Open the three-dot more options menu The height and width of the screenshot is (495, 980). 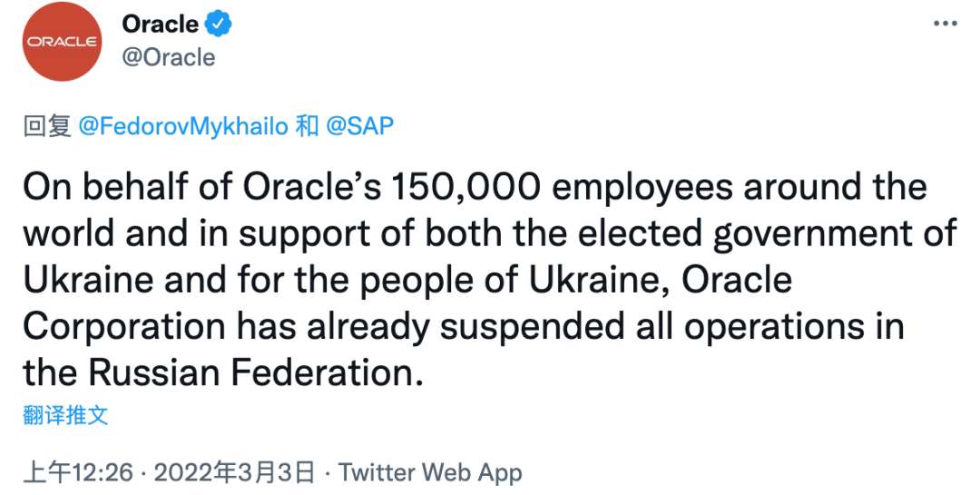click(x=945, y=24)
